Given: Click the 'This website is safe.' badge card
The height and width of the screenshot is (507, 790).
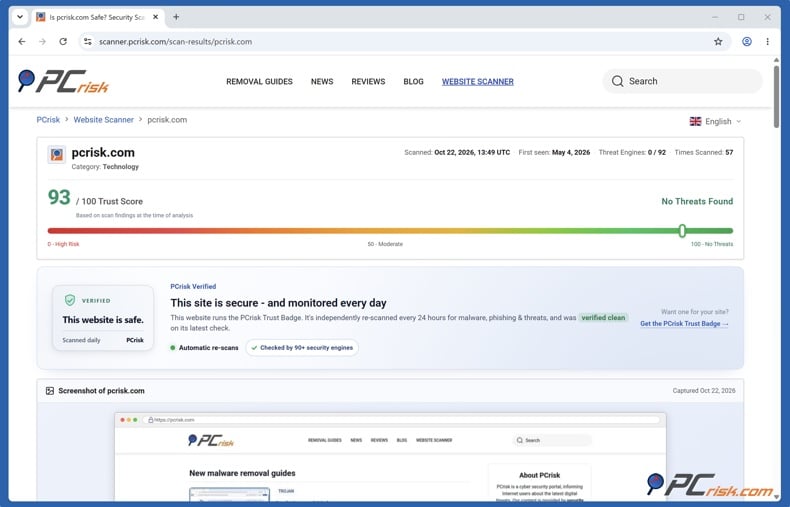Looking at the screenshot, I should tap(103, 318).
